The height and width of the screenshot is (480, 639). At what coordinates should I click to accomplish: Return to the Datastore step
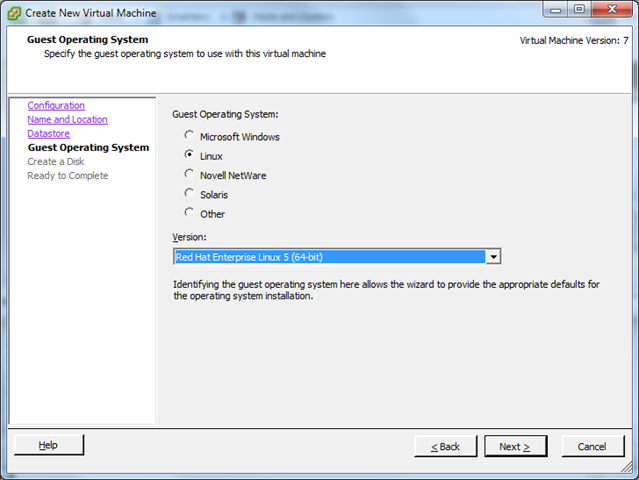[48, 134]
